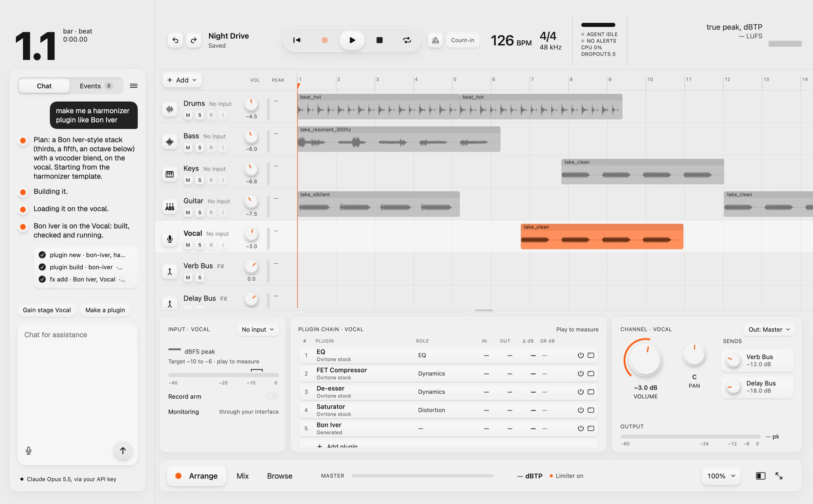Click the Make a plugin suggestion
813x504 pixels.
(x=105, y=310)
